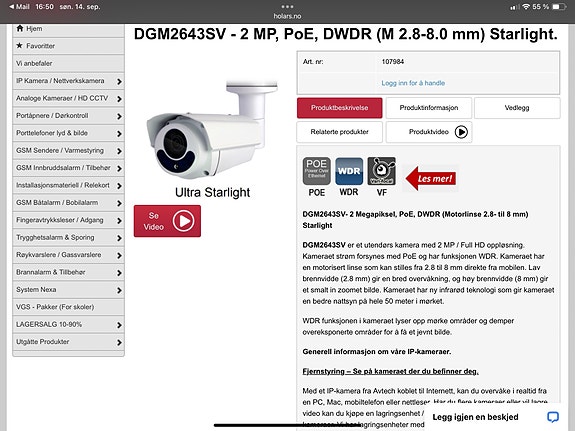Click the Les mer! red arrow
575x431 pixels.
tap(431, 178)
